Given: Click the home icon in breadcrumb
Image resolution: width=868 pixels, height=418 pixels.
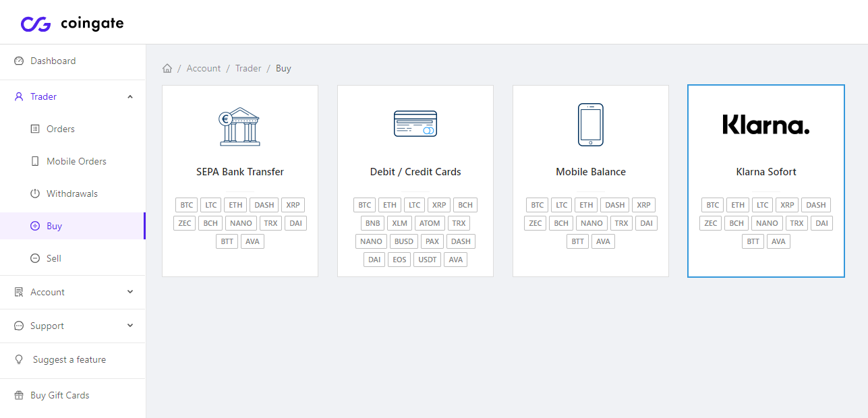Looking at the screenshot, I should (167, 68).
